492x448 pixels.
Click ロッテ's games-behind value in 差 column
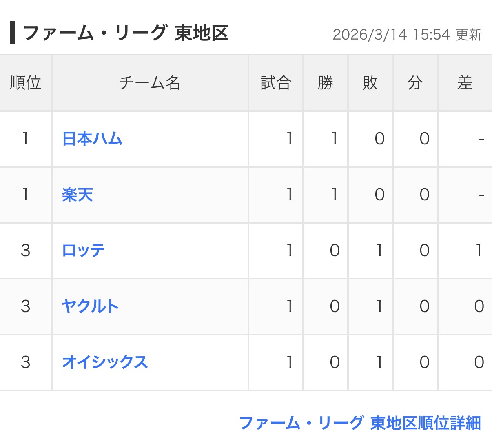479,251
